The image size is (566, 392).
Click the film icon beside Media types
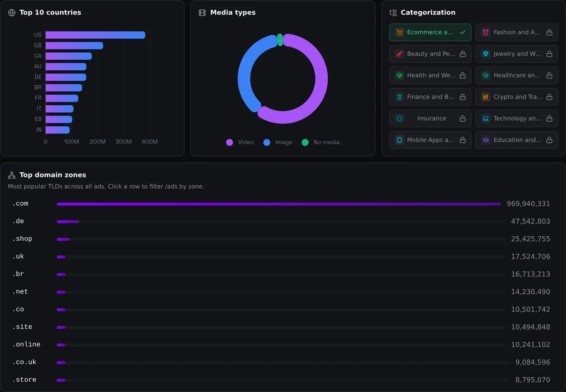click(x=202, y=13)
